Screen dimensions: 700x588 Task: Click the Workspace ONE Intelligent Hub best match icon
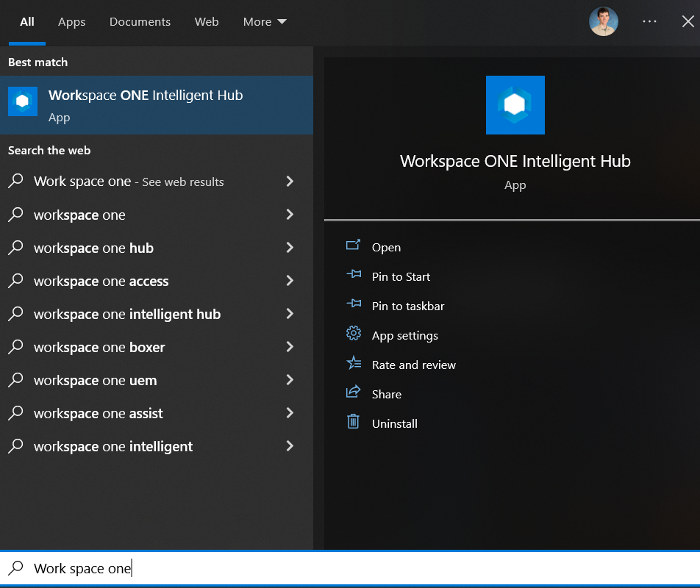[23, 101]
